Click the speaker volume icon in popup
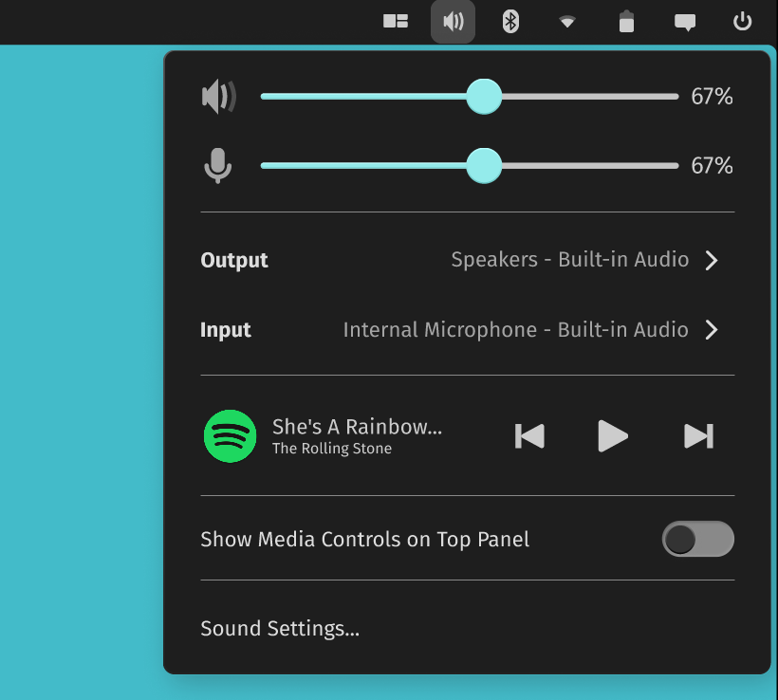 [218, 97]
